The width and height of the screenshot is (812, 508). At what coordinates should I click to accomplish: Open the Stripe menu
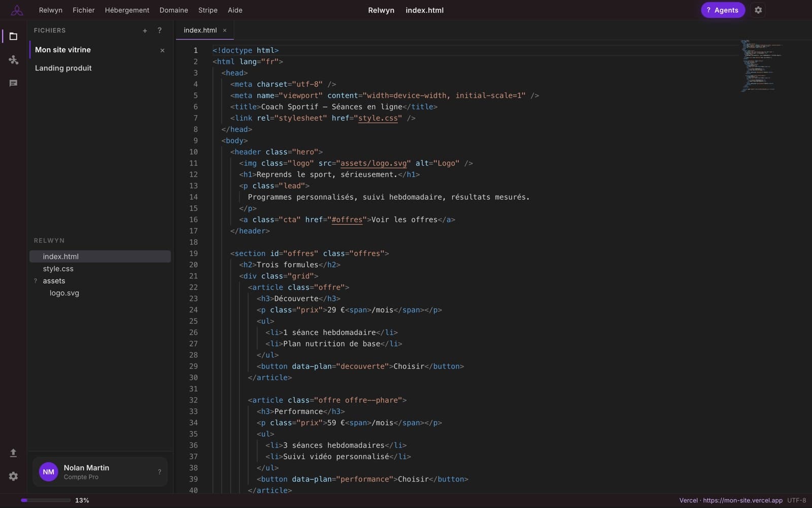coord(208,10)
